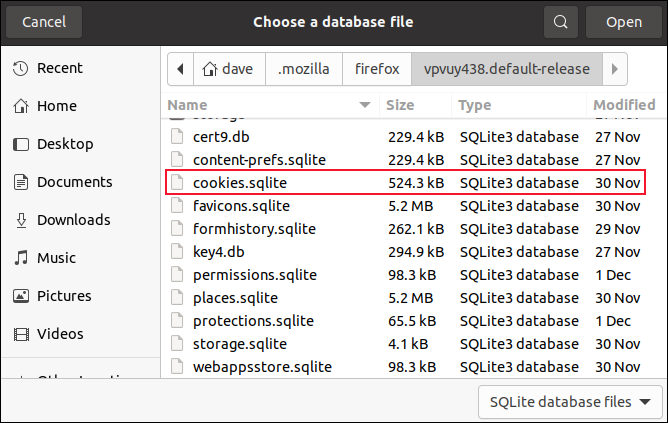Go to the Home folder in sidebar

tap(56, 106)
